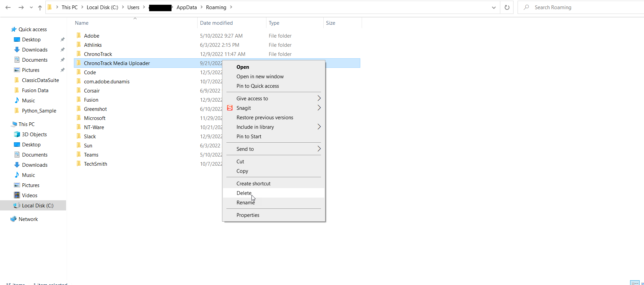Click the Music note icon under Quick access
The width and height of the screenshot is (644, 285).
click(17, 100)
